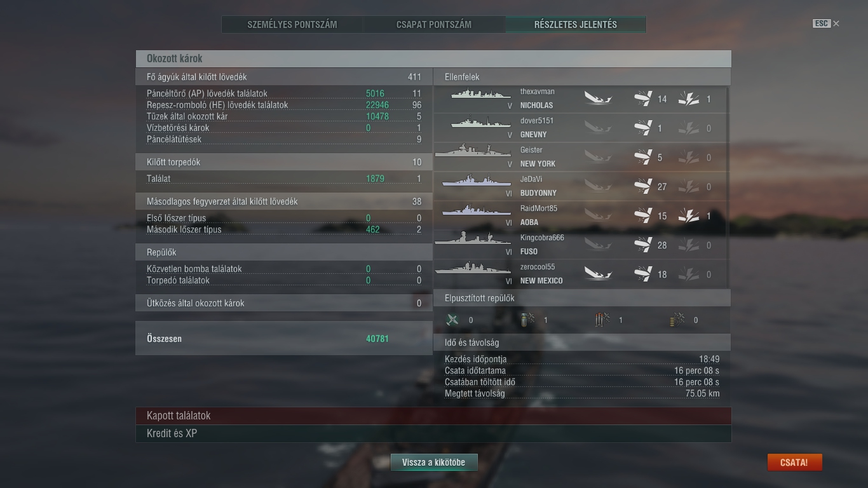This screenshot has width=868, height=488.
Task: Click the BUDYONNY ship silhouette
Action: pyautogui.click(x=477, y=182)
